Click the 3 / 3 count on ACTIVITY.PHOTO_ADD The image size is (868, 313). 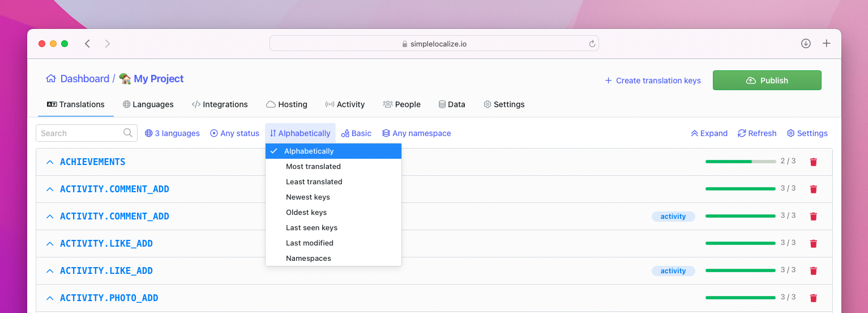pyautogui.click(x=788, y=297)
